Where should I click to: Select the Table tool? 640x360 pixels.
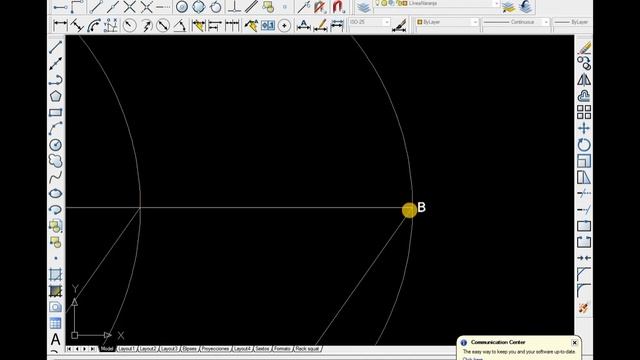click(x=56, y=323)
